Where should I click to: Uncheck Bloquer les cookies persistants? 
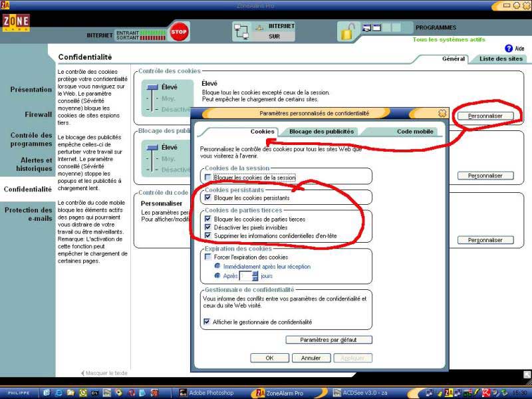[209, 198]
